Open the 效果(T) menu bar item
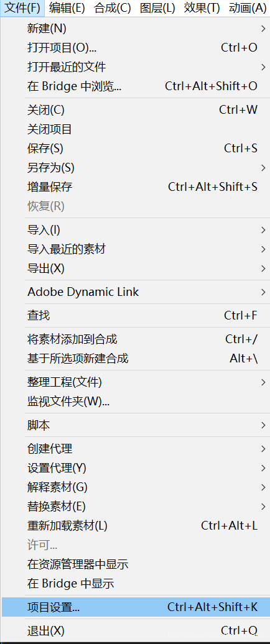Image resolution: width=270 pixels, height=644 pixels. (x=202, y=8)
